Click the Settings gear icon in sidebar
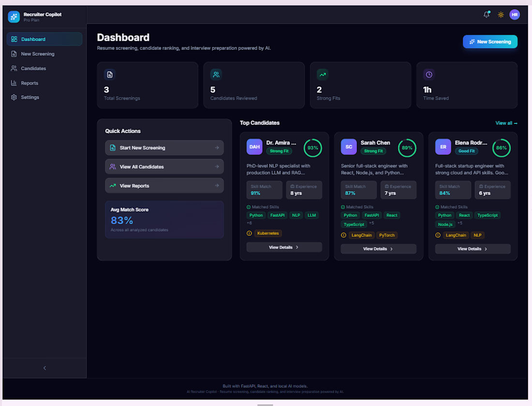The height and width of the screenshot is (406, 532). [14, 97]
